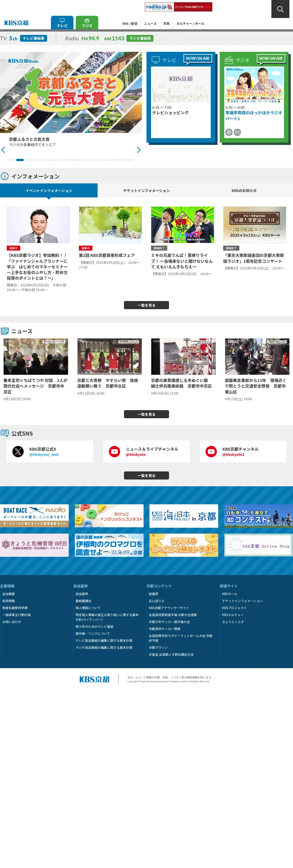Image resolution: width=293 pixels, height=868 pixels.
Task: Select the KBSのお知らせ tab
Action: tap(244, 190)
